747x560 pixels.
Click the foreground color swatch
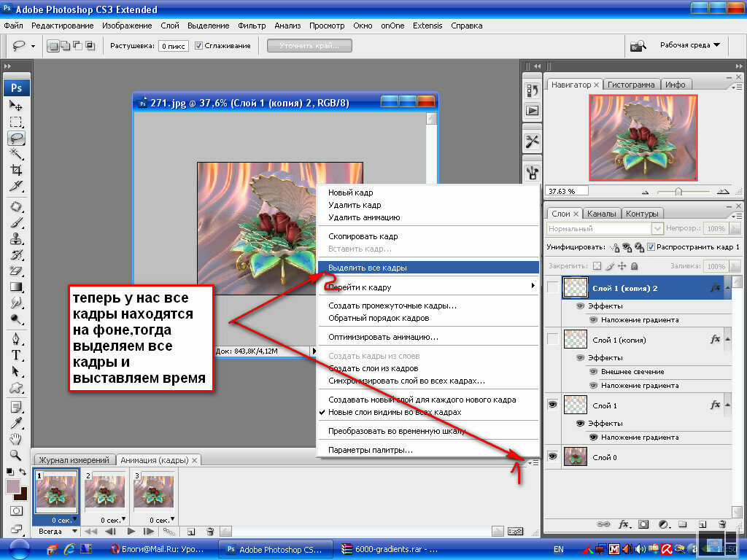(x=13, y=486)
